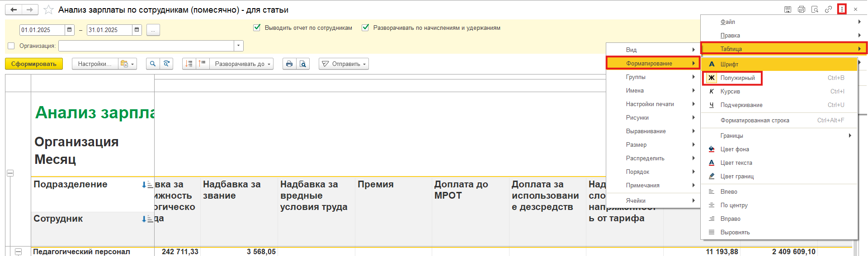Open Настройки... button
The image size is (868, 256).
point(95,64)
